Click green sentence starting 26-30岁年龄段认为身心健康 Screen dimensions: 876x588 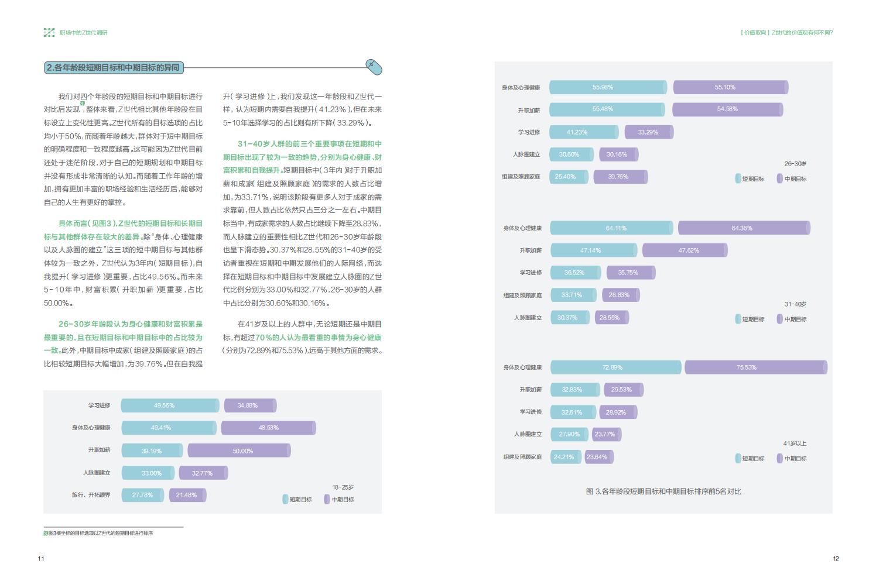point(124,337)
